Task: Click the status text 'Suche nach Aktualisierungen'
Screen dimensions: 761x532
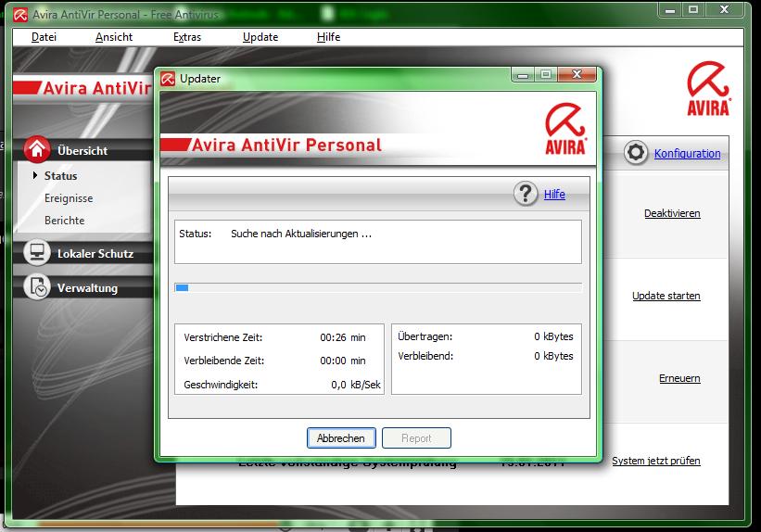Action: coord(301,234)
